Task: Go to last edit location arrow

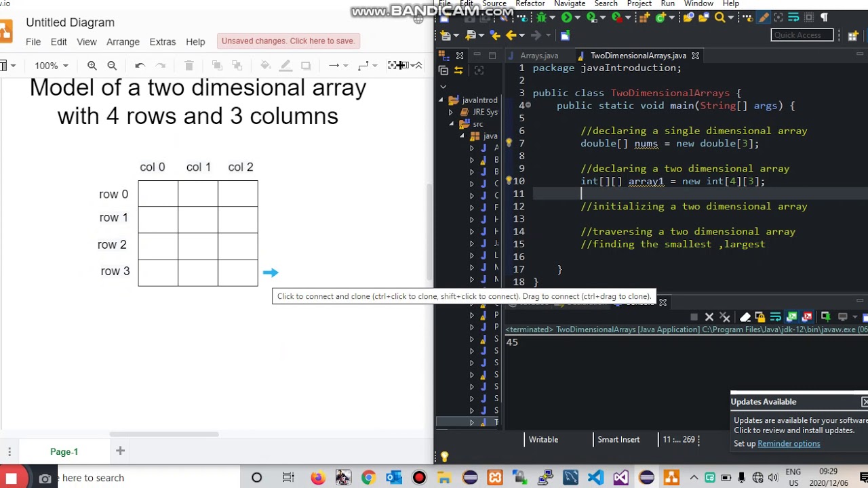Action: click(495, 35)
